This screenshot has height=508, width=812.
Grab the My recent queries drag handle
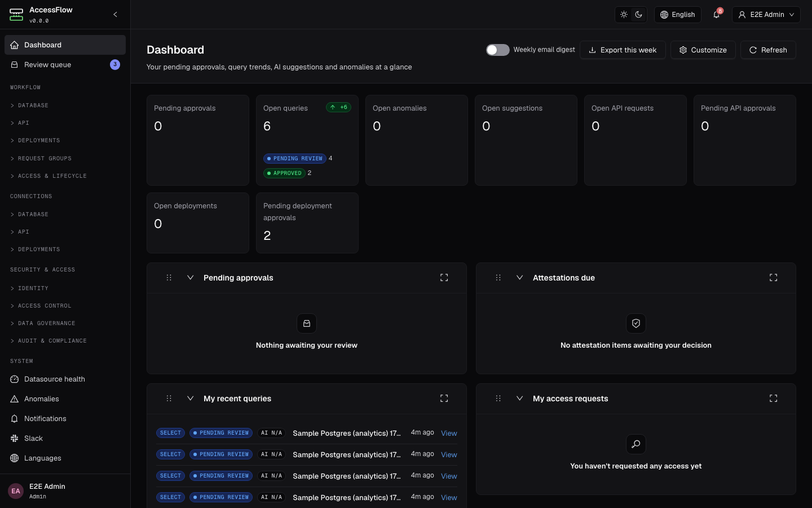169,398
